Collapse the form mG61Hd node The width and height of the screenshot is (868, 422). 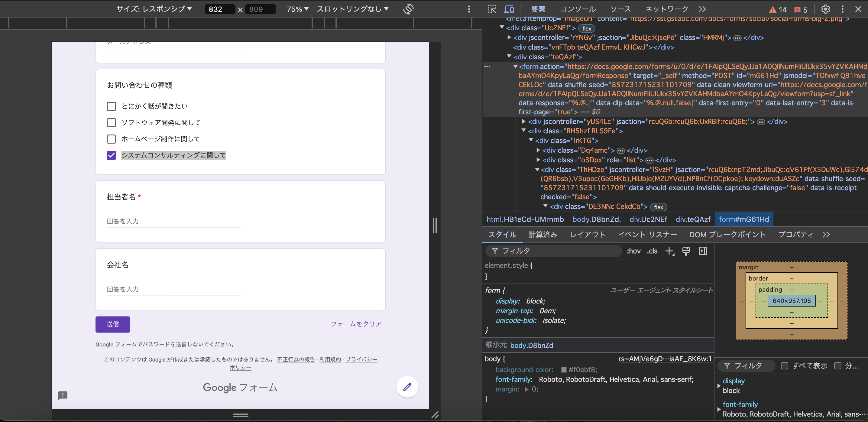point(515,67)
